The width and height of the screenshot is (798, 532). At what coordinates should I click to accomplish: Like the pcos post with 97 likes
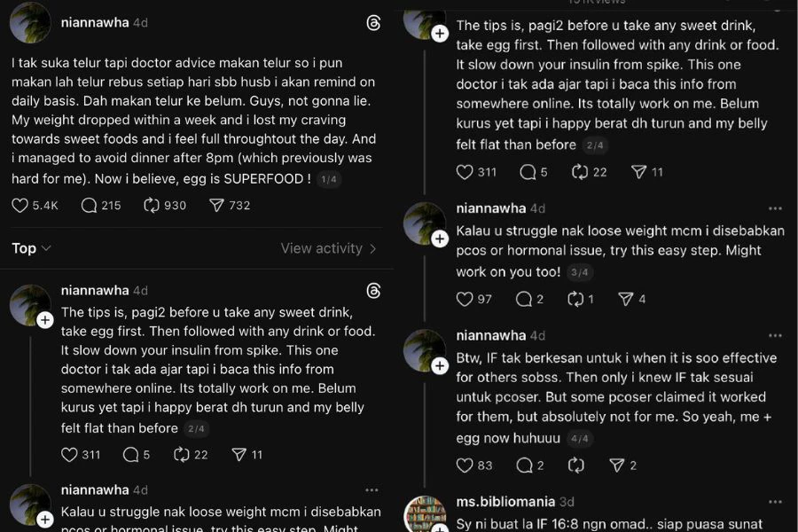[x=465, y=300]
